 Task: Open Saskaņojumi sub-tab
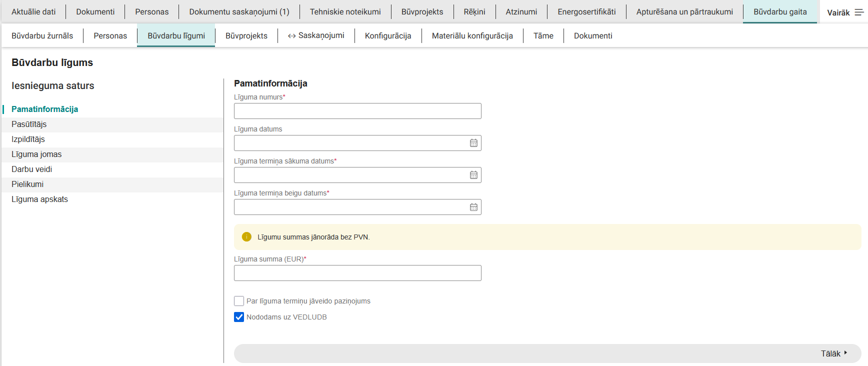pos(316,35)
